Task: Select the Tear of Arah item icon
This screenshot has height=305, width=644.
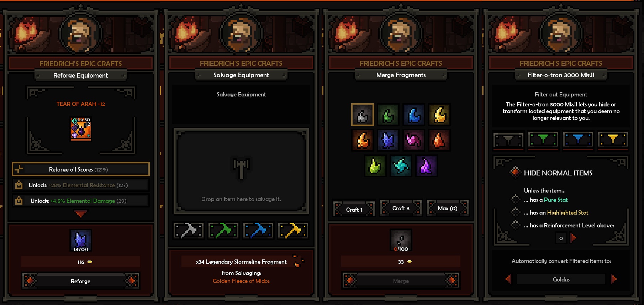Action: [x=81, y=128]
